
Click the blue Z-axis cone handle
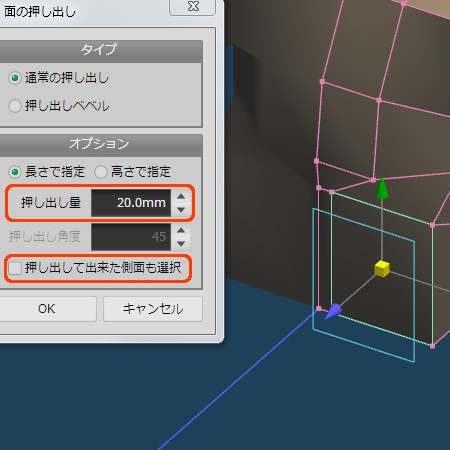click(x=333, y=312)
